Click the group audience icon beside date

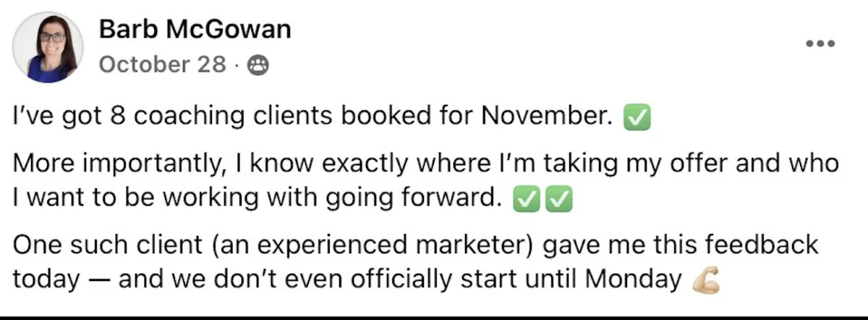[x=258, y=66]
